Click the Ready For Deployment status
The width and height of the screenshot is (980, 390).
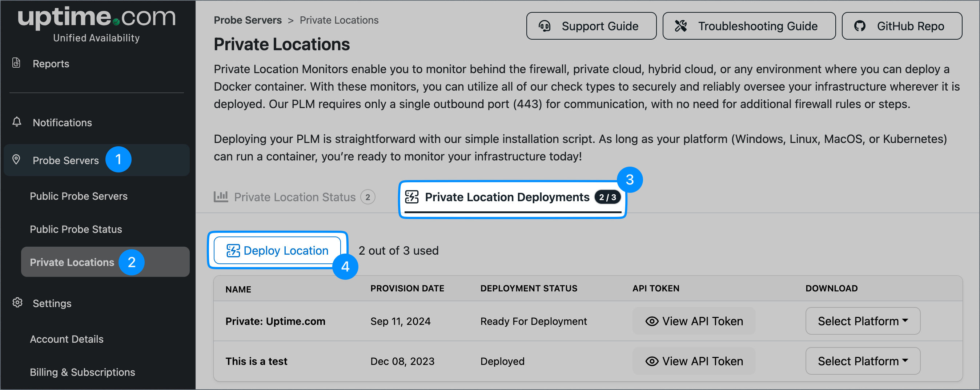pos(533,321)
